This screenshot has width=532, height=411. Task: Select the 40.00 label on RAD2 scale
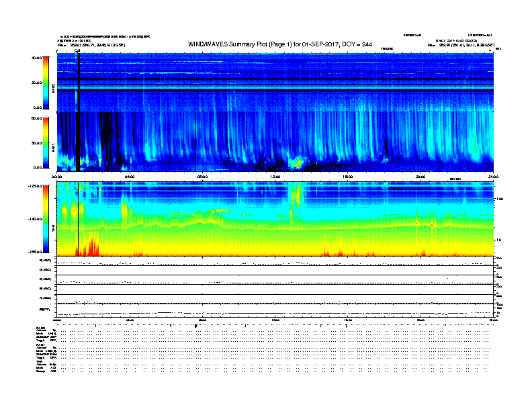(36, 58)
